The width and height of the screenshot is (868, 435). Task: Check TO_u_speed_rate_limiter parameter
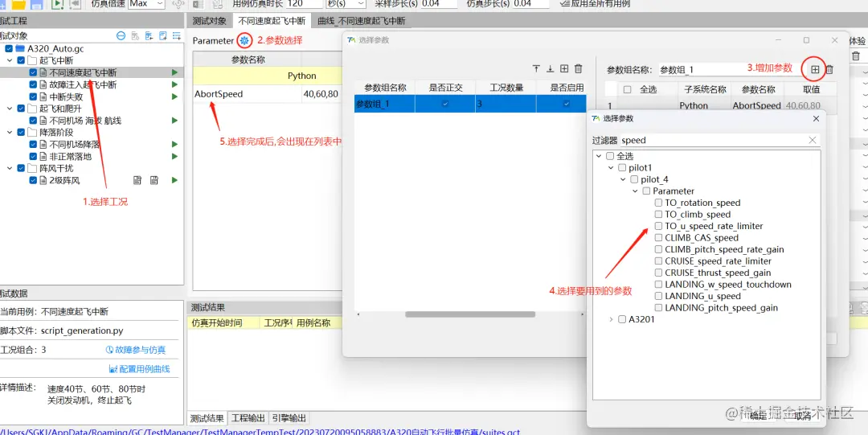[658, 226]
